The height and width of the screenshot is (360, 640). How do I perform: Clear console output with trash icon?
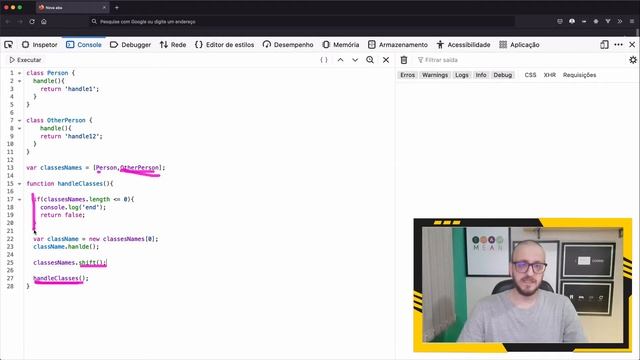point(404,60)
